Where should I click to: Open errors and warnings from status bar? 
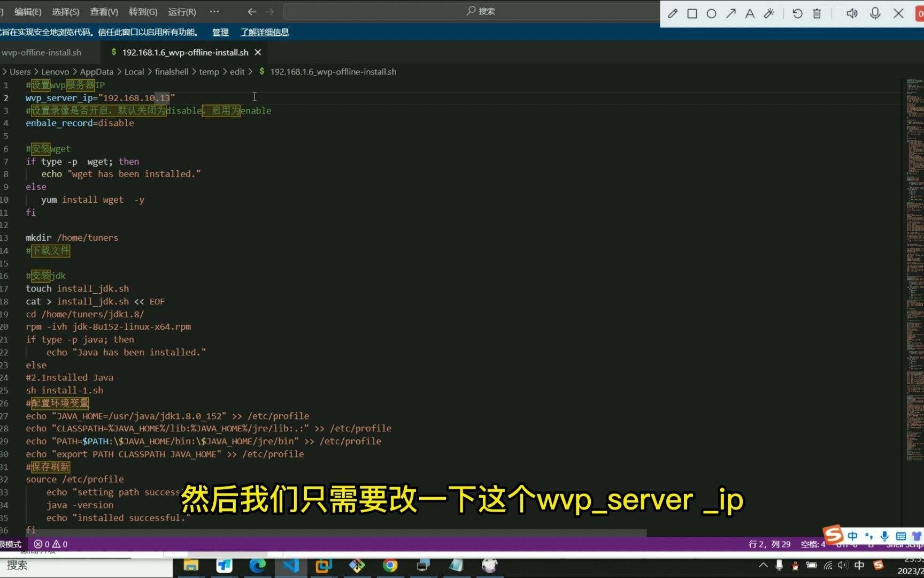click(x=51, y=544)
